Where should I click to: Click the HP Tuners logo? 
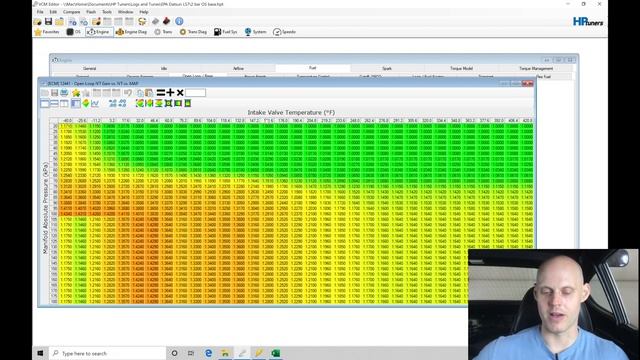click(x=588, y=22)
